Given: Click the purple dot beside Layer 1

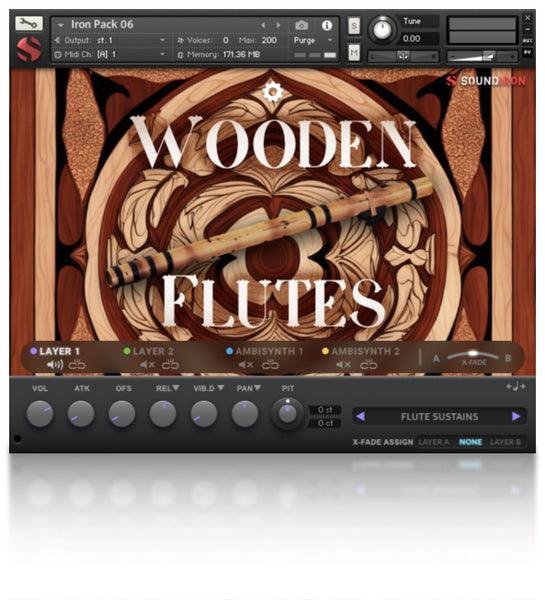Looking at the screenshot, I should click(34, 351).
